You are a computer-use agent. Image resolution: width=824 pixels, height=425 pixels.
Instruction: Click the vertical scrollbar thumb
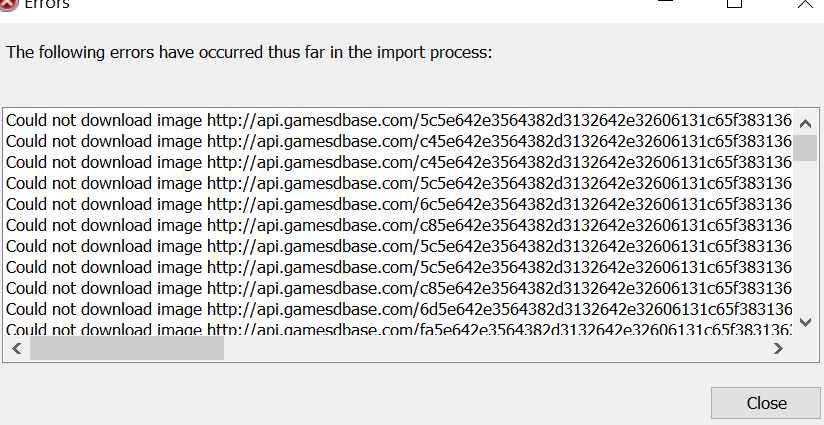point(805,148)
